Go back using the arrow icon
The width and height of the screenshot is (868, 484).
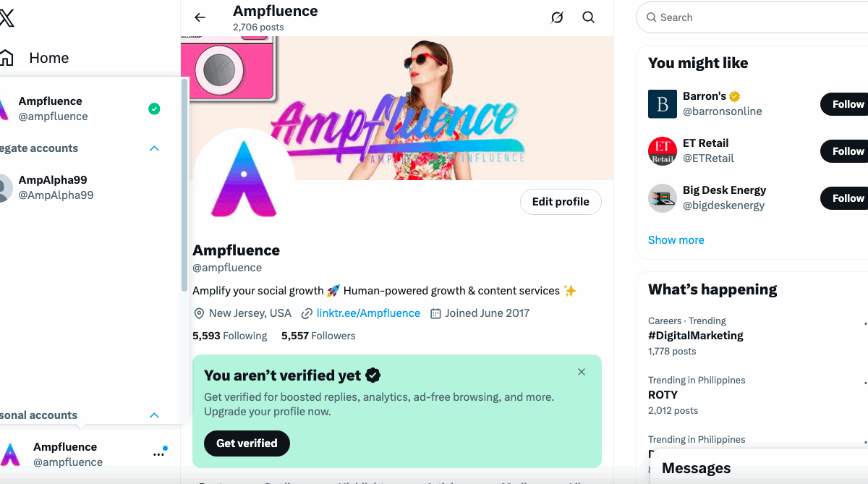click(x=200, y=17)
